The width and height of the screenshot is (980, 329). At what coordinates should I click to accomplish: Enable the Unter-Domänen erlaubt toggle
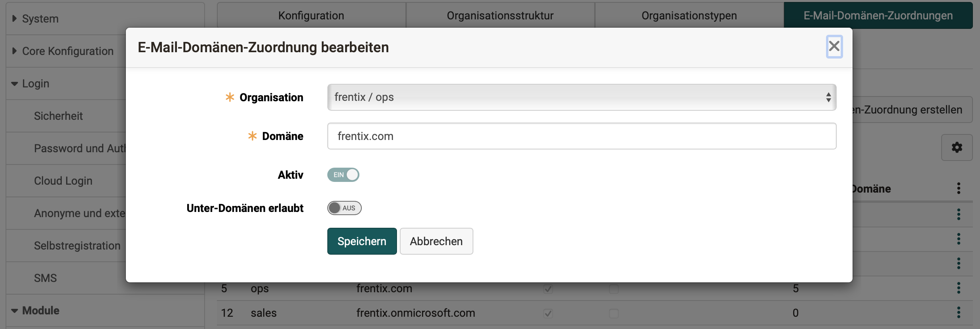344,208
